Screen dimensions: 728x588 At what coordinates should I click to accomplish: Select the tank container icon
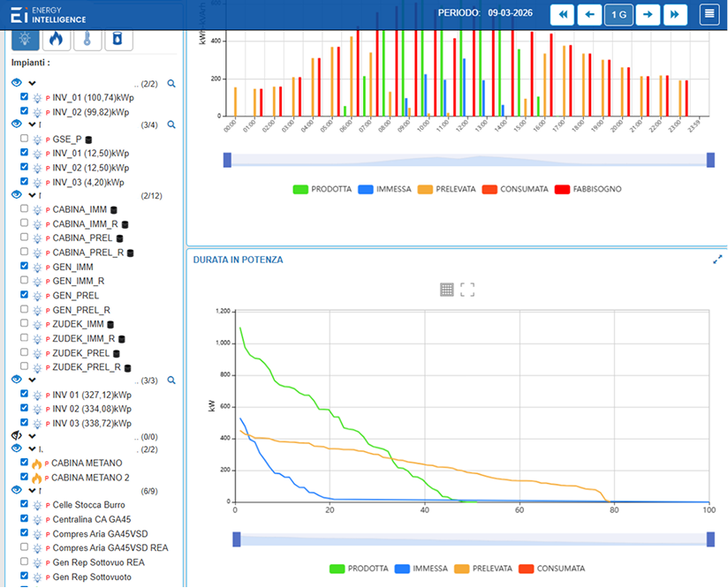tap(118, 39)
